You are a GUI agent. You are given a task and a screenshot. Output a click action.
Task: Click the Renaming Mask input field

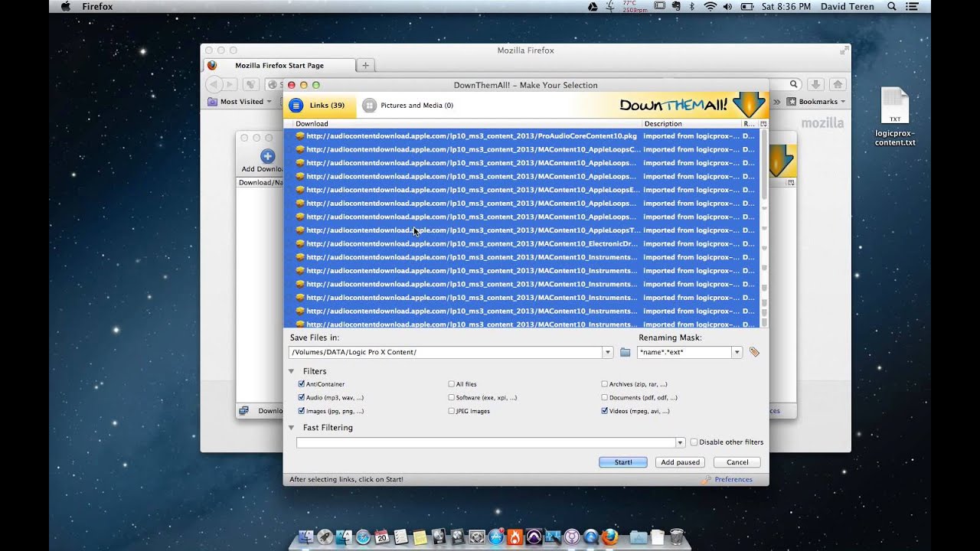tap(684, 352)
